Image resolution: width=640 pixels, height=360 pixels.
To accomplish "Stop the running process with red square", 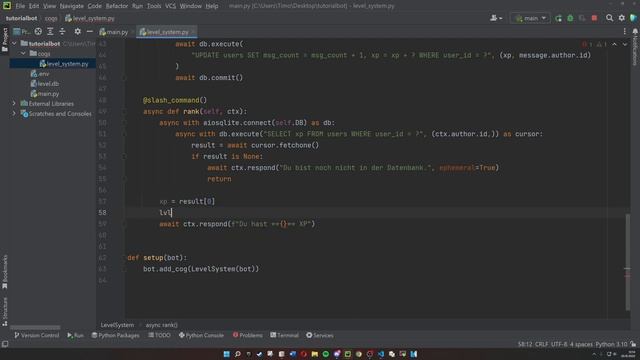I will coord(594,18).
